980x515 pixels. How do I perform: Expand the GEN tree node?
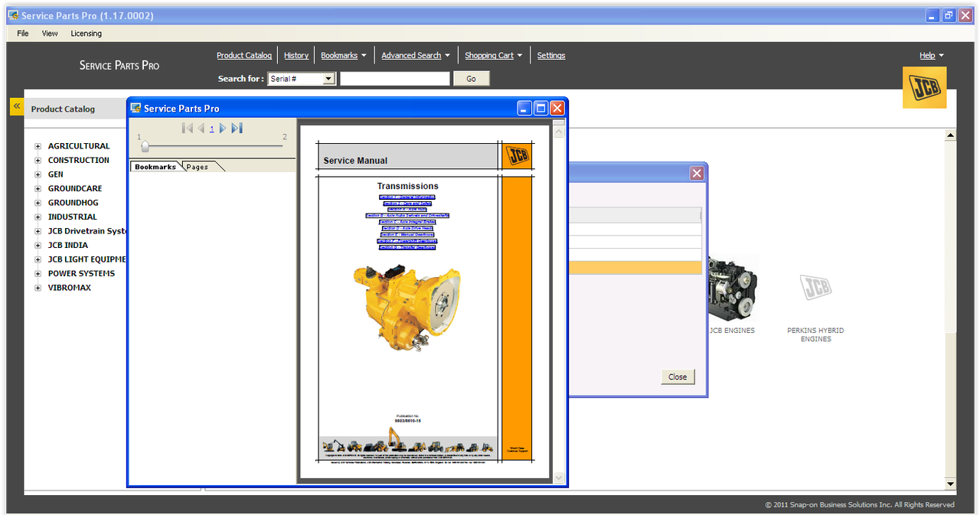(38, 174)
